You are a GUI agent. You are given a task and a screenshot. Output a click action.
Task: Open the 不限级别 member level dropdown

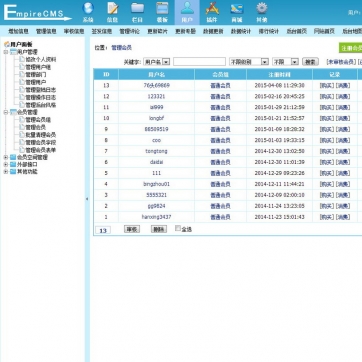(x=249, y=62)
